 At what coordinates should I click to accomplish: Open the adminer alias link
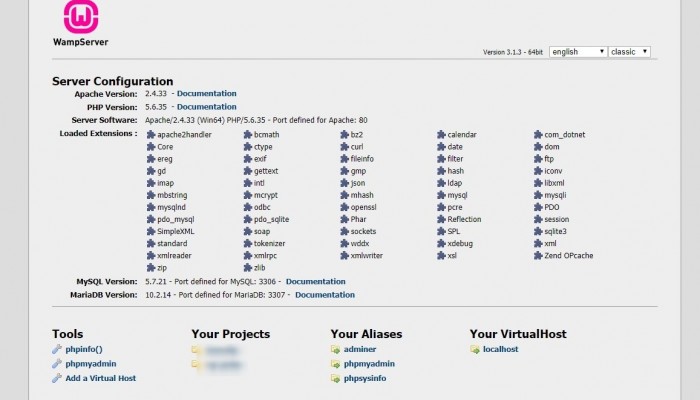point(362,350)
